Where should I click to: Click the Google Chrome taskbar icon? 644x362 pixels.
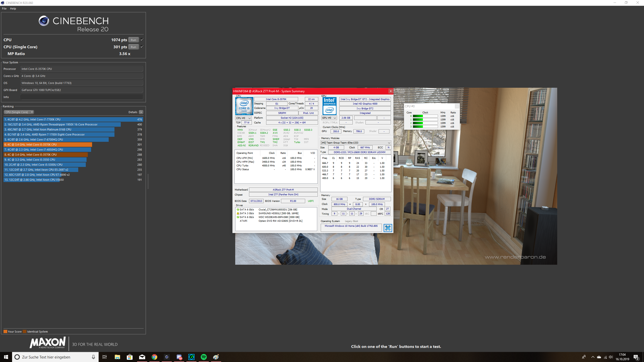154,357
